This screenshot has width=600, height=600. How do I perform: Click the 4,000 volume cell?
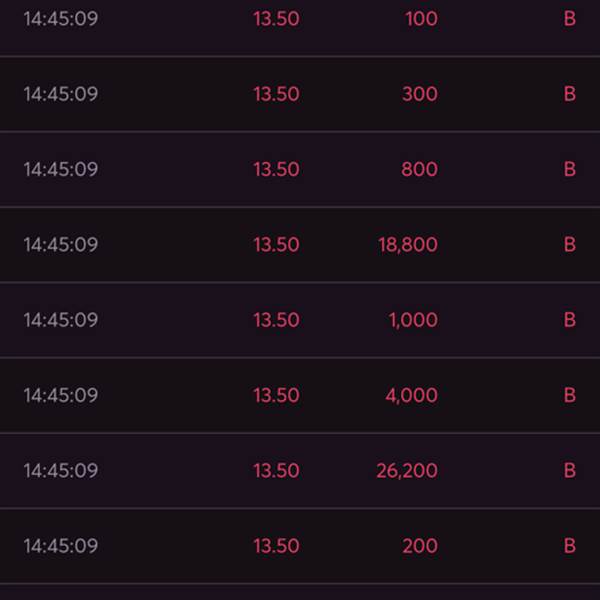pos(411,395)
